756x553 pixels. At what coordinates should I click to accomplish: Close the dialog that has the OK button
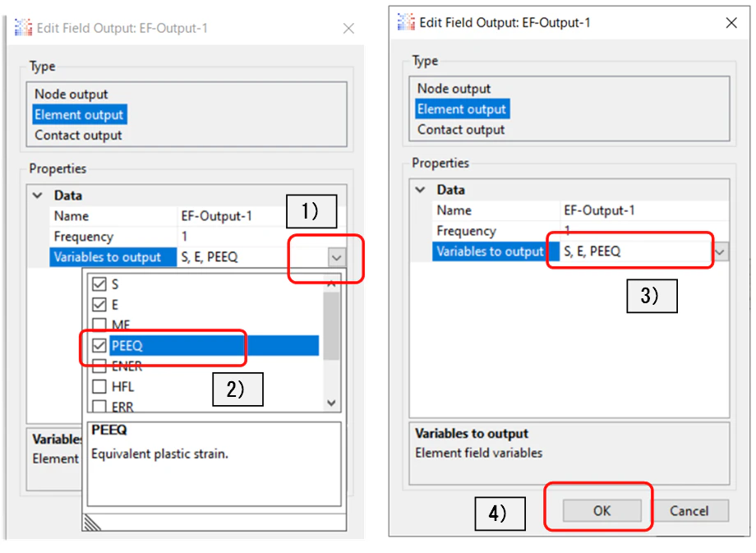(x=731, y=23)
